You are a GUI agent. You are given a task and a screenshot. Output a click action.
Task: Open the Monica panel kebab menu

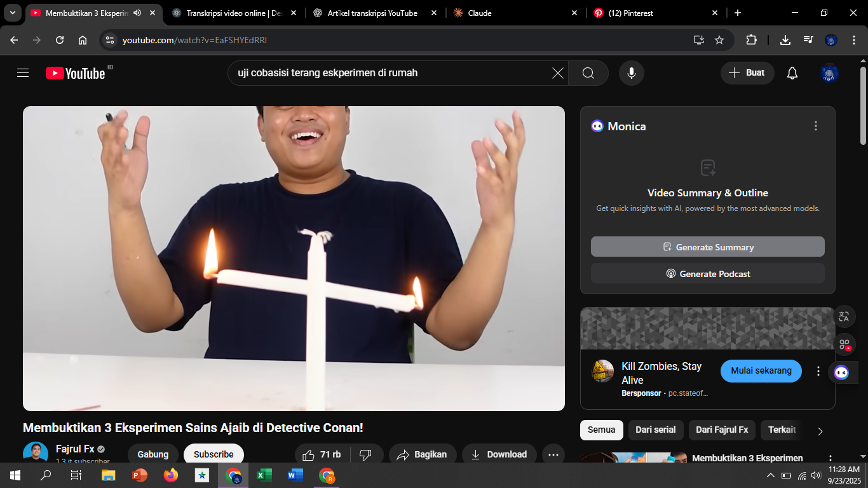click(x=816, y=126)
